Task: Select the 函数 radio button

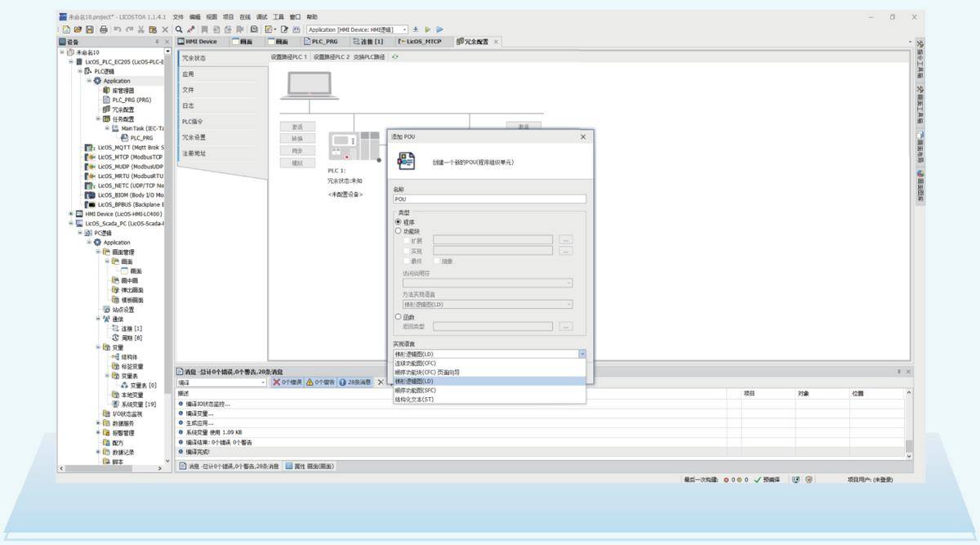Action: (x=399, y=316)
